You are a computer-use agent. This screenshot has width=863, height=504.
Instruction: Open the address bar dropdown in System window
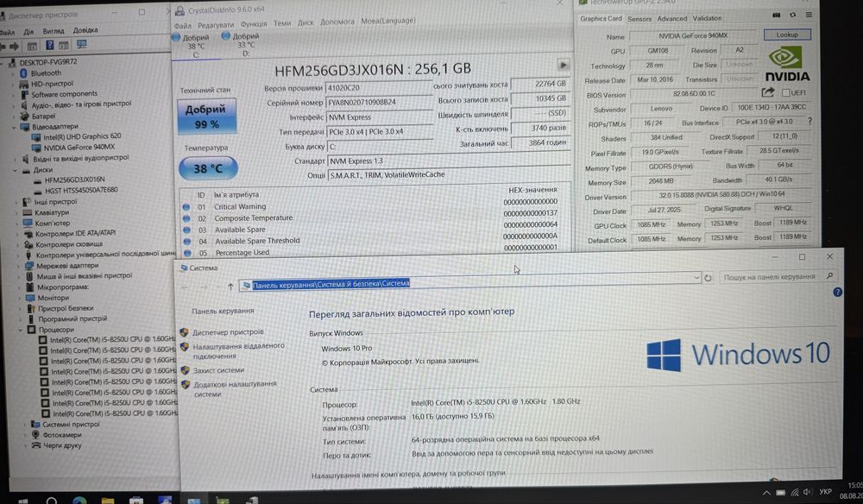coord(696,278)
